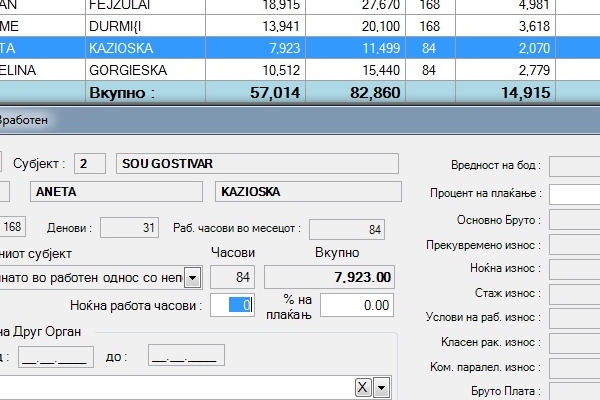Click the Процент на плаќање field

click(574, 193)
